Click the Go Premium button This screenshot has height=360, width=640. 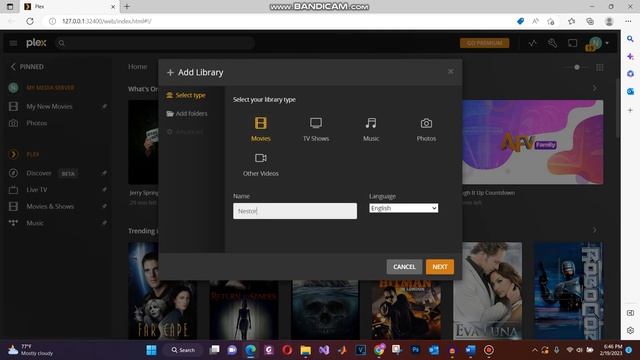(484, 43)
